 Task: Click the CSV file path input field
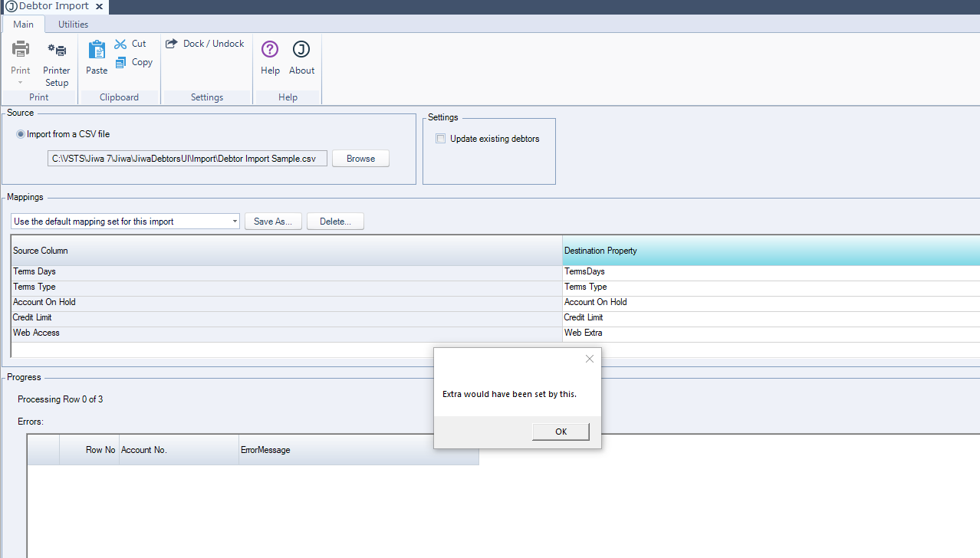point(187,159)
